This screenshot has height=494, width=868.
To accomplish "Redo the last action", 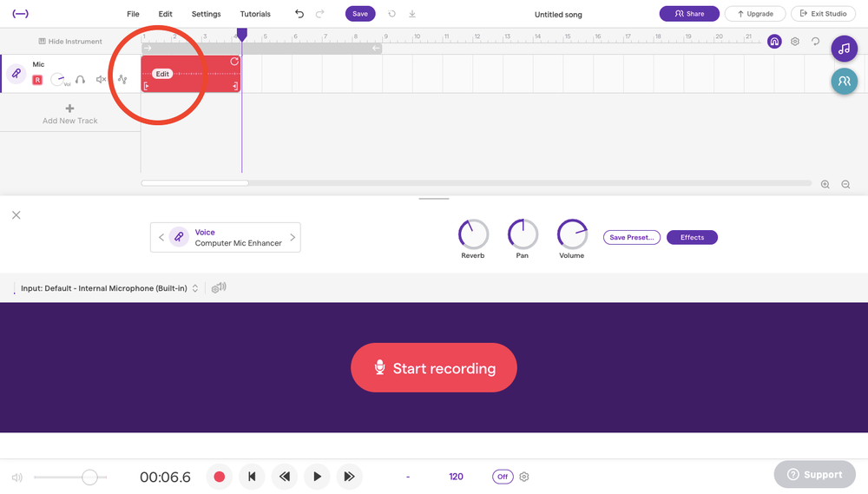I will tap(320, 14).
